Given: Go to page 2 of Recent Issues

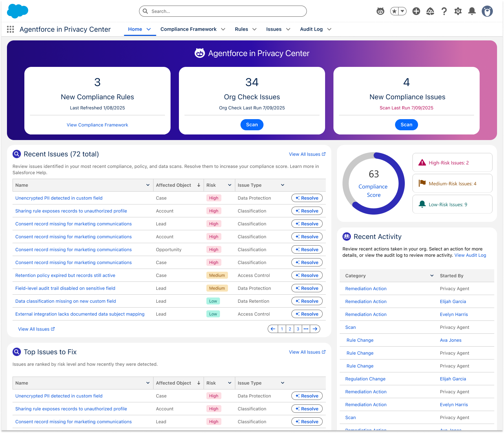Looking at the screenshot, I should tap(290, 329).
